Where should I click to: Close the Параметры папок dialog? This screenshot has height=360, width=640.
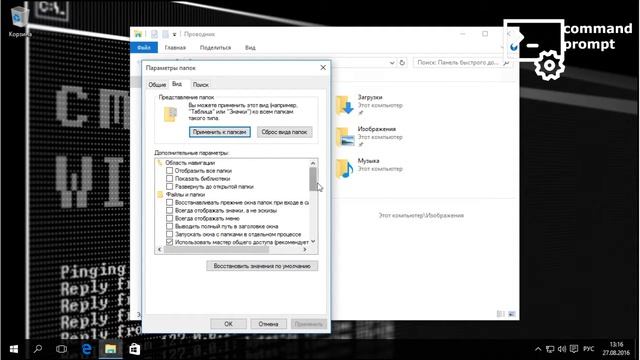(323, 67)
